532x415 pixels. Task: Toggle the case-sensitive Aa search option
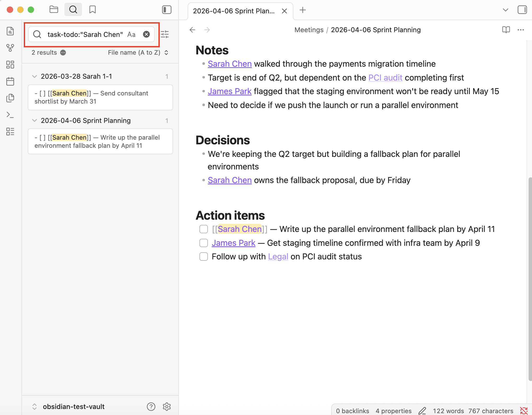point(131,34)
